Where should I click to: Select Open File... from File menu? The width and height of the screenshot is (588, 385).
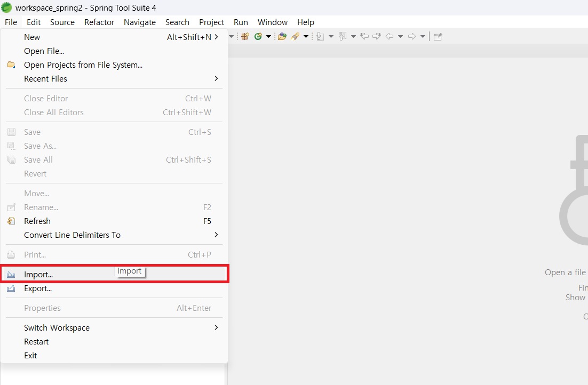(114, 51)
